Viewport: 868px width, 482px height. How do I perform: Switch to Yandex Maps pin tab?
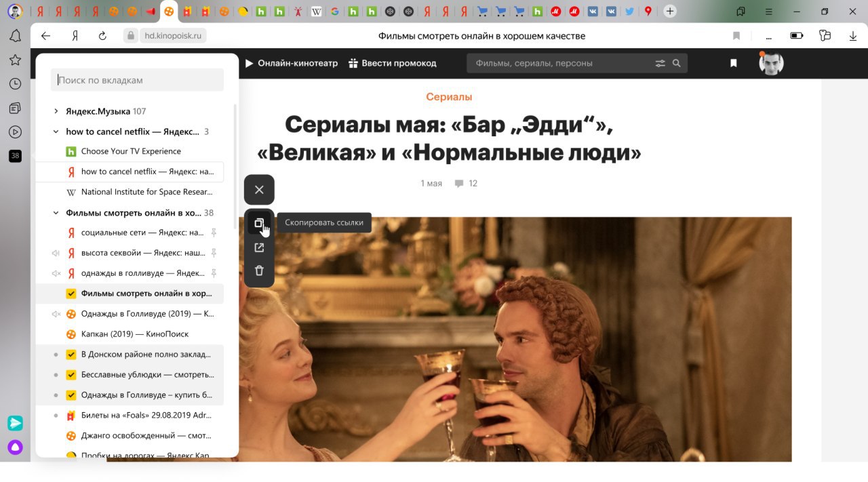[648, 12]
